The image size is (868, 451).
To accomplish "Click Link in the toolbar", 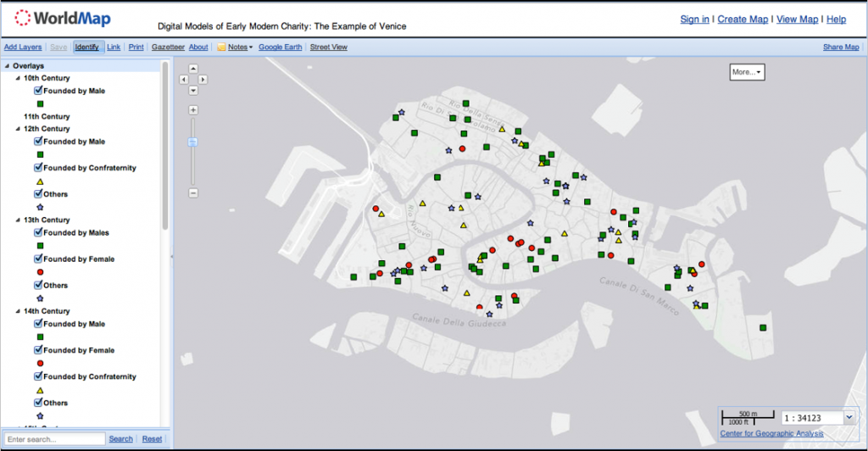I will 114,47.
